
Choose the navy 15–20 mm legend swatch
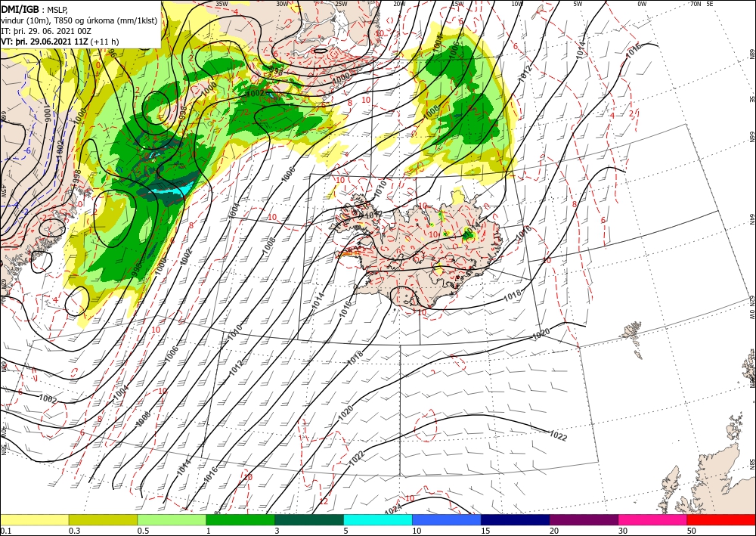coord(516,519)
